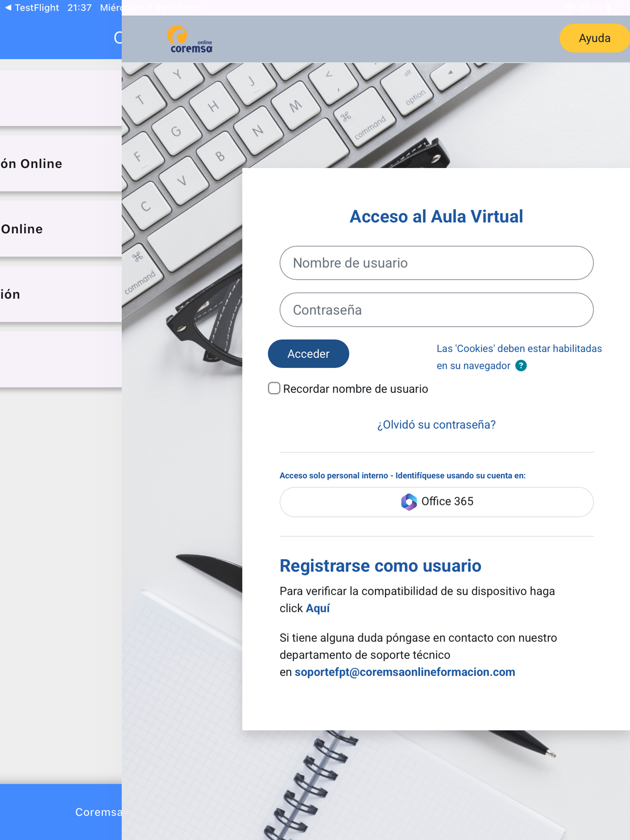Image resolution: width=630 pixels, height=840 pixels.
Task: Focus the Contraseña password field
Action: (x=436, y=310)
